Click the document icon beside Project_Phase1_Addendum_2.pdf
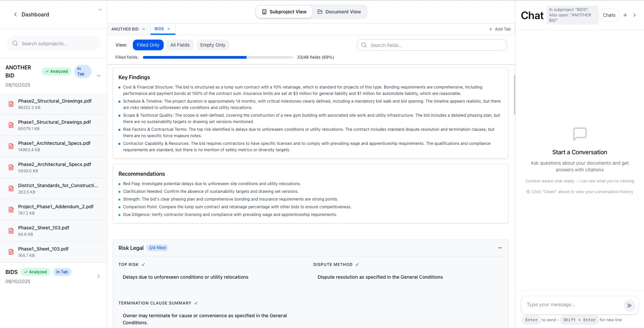The width and height of the screenshot is (644, 328). pyautogui.click(x=11, y=209)
